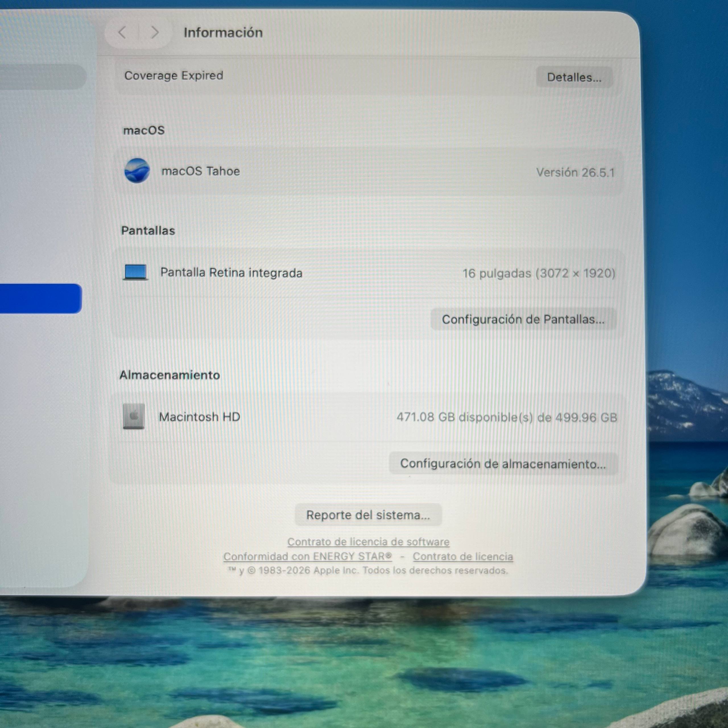Click the Almacenamiento section heading
Screen dimensions: 728x728
[x=169, y=375]
